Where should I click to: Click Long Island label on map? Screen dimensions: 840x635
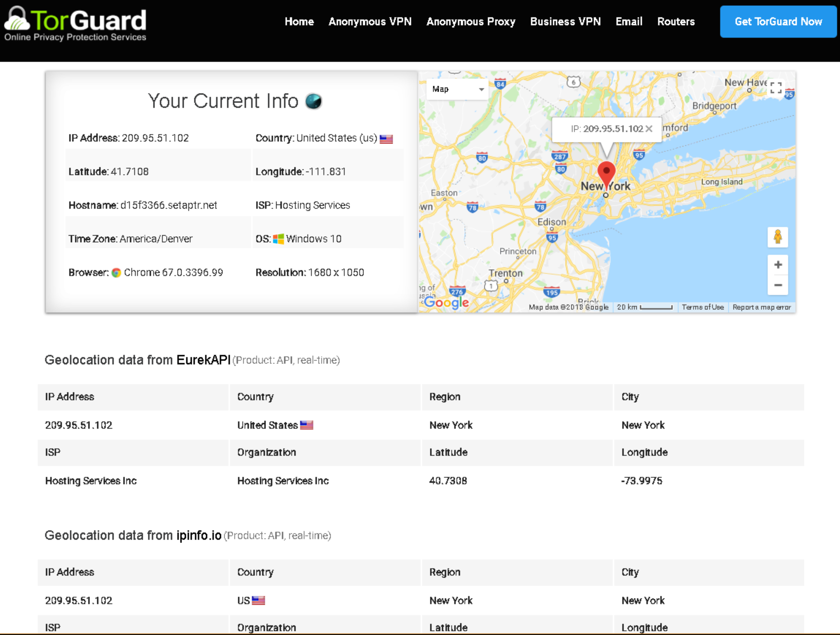pos(721,182)
